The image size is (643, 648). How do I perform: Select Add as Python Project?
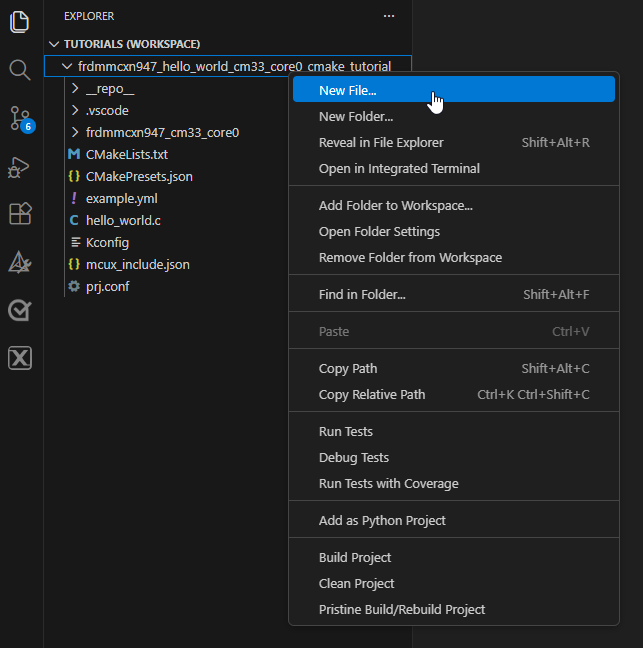[x=454, y=520]
